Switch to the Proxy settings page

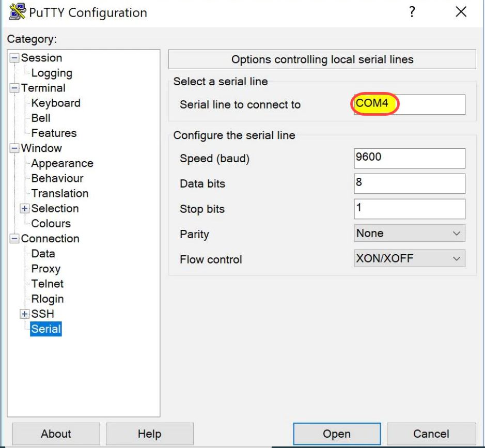click(45, 269)
